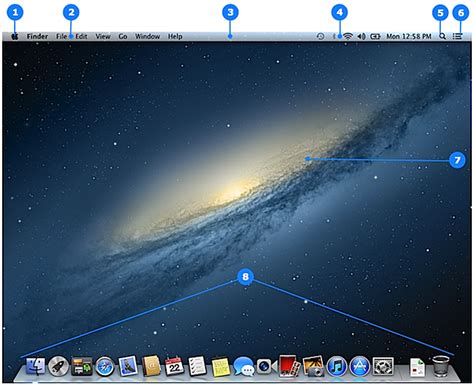Open the Reminders app in the Dock
This screenshot has height=387, width=474.
tap(197, 366)
